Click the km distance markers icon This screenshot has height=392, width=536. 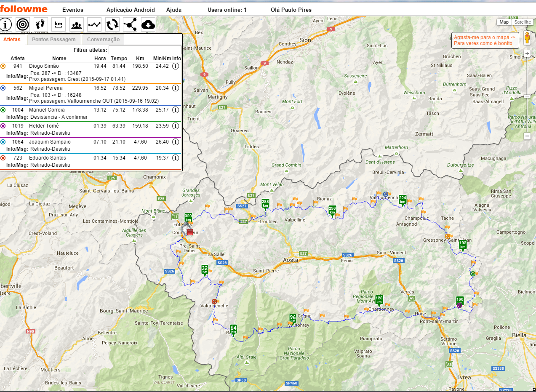59,24
